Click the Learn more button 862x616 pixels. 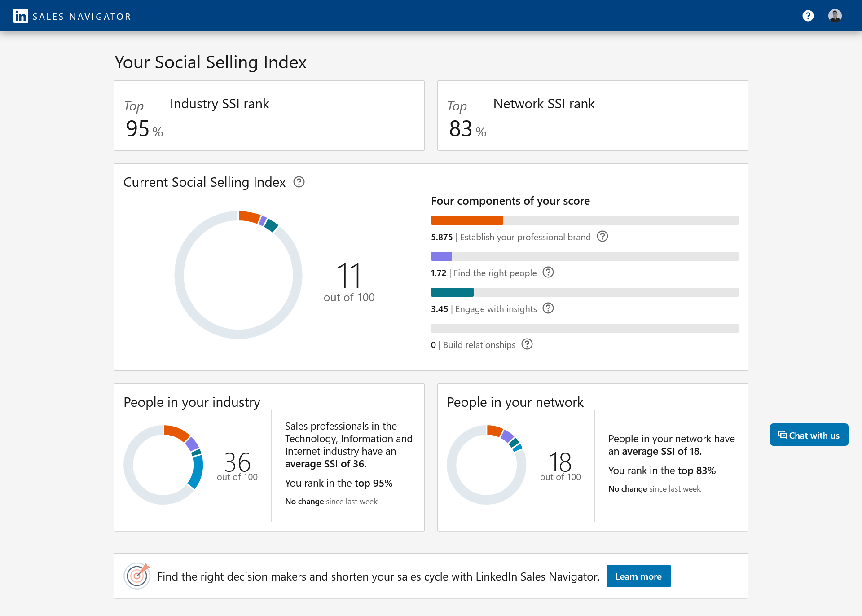coord(638,576)
